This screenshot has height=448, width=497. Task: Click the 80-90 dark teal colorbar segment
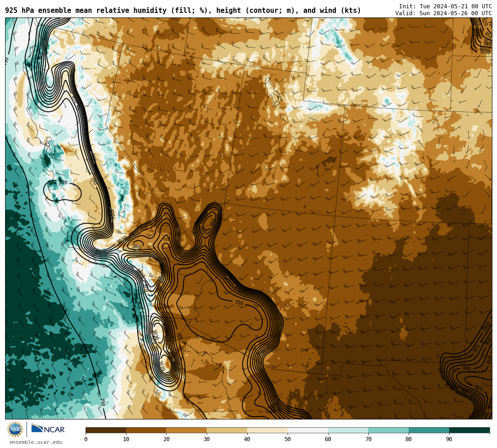[x=429, y=430]
